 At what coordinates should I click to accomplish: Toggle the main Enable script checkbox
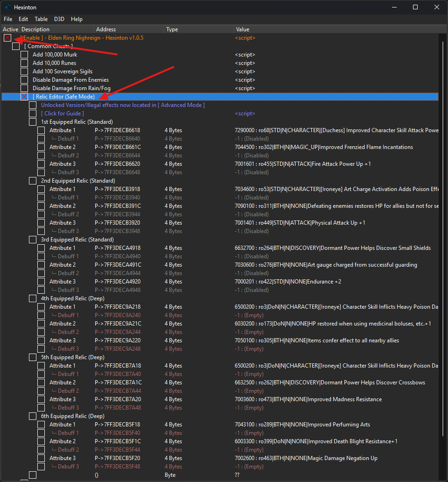(x=7, y=38)
